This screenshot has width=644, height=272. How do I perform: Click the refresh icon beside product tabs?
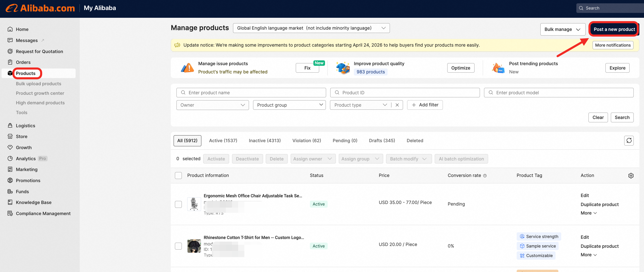tap(629, 141)
